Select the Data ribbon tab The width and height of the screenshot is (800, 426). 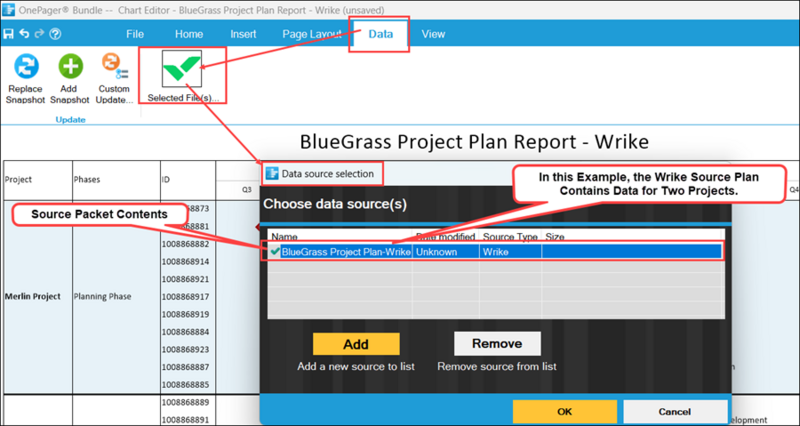pyautogui.click(x=381, y=34)
